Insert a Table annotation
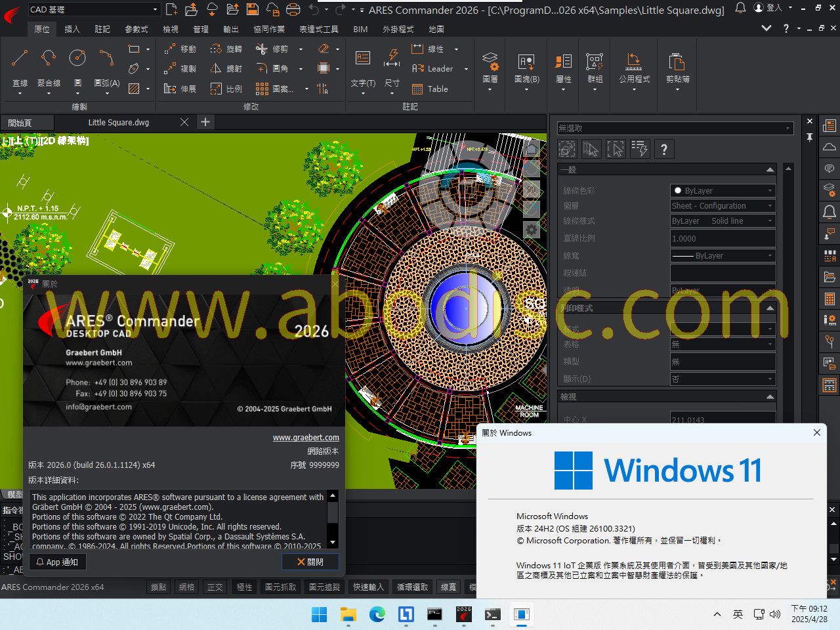The image size is (840, 630). (x=430, y=89)
